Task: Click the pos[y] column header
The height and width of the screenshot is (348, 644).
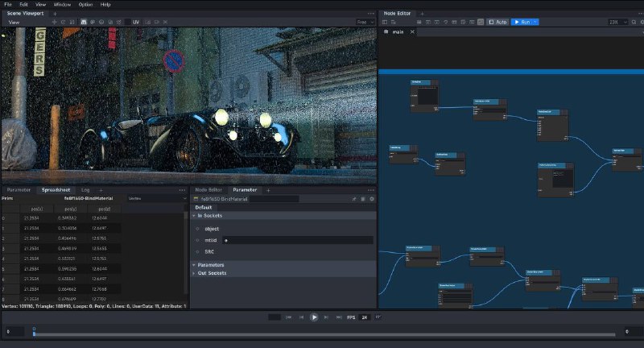Action: click(x=71, y=209)
